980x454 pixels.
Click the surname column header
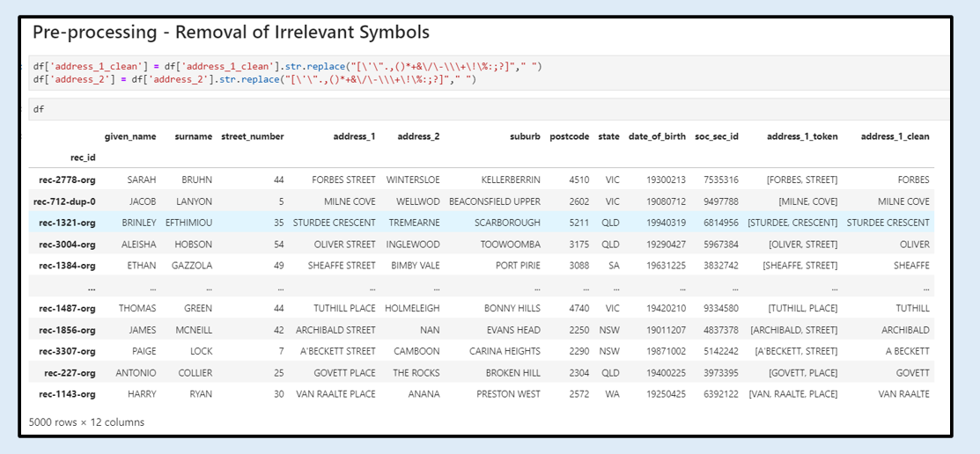[x=193, y=136]
